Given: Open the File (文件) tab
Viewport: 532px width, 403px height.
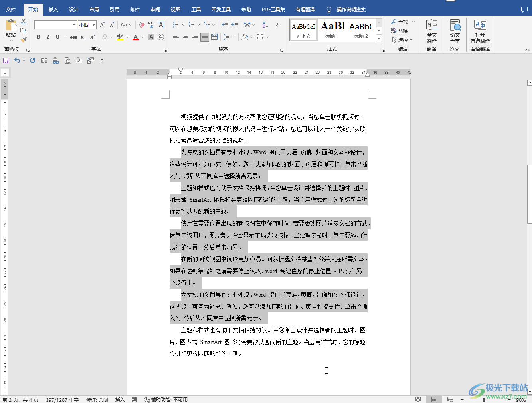Looking at the screenshot, I should [11, 9].
